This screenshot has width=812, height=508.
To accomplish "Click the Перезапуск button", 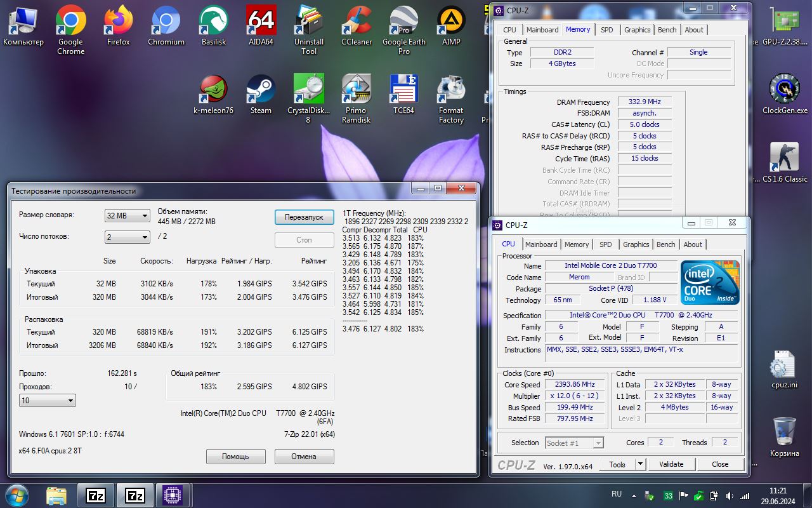I will [304, 217].
